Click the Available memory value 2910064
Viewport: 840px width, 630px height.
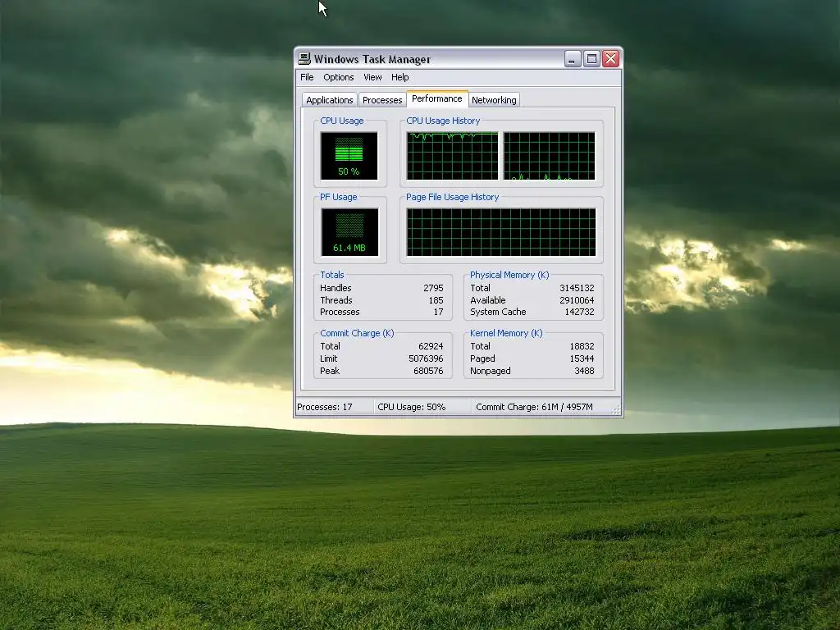577,300
